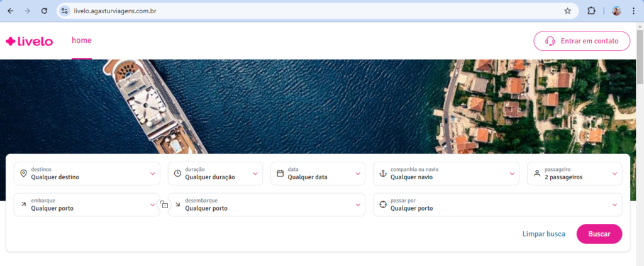This screenshot has width=644, height=266.
Task: Click the passar por compass icon
Action: 382,204
